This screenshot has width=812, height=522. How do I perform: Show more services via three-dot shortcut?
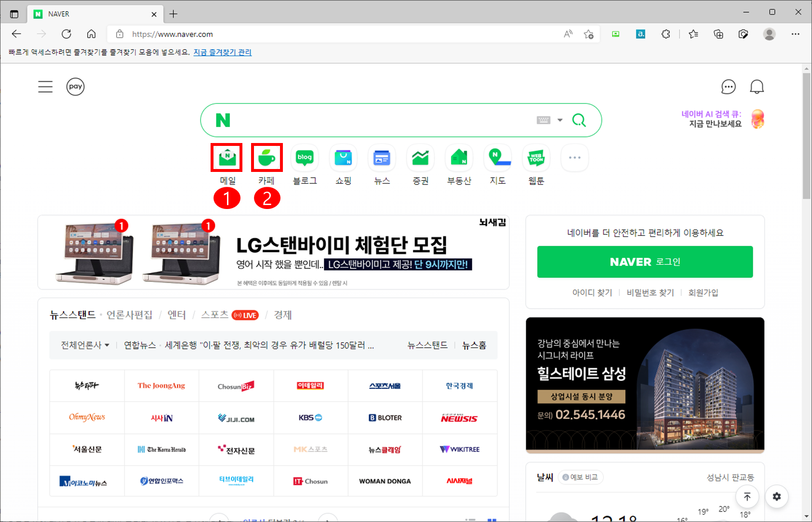[x=574, y=157]
